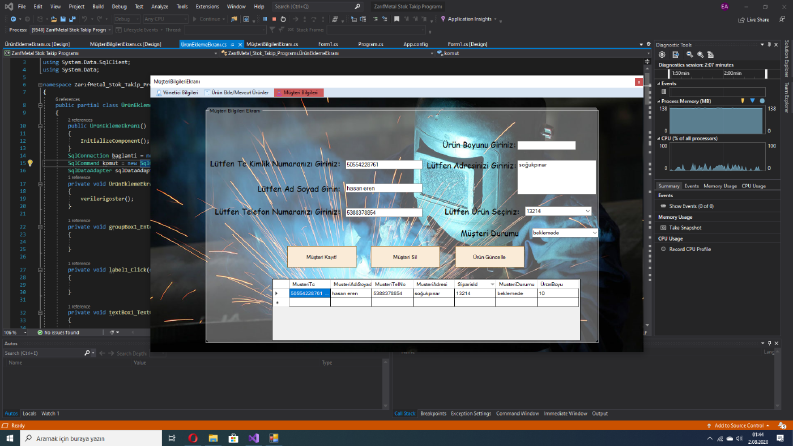Click the Process Memory graph area
This screenshot has width=793, height=446.
(716, 120)
